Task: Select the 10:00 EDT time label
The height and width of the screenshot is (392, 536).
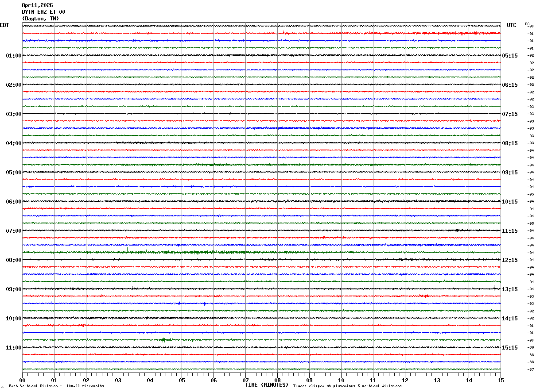Action: [x=14, y=319]
